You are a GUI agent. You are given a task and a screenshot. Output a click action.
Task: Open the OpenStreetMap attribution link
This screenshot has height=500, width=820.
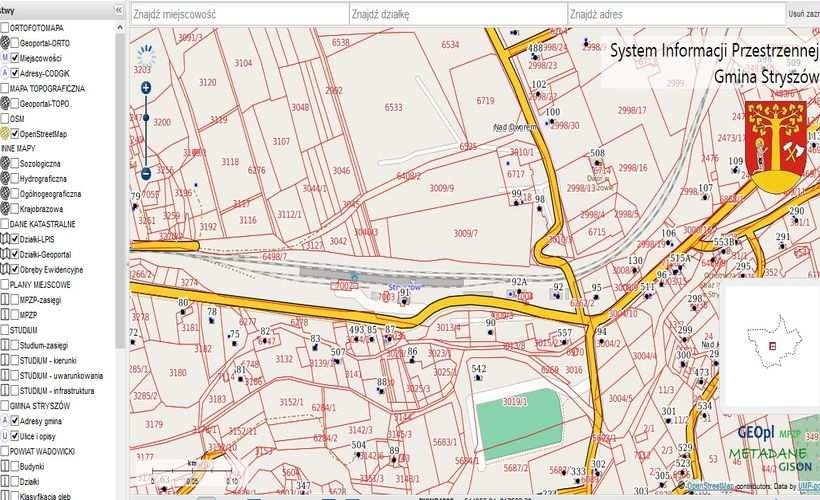pyautogui.click(x=712, y=486)
